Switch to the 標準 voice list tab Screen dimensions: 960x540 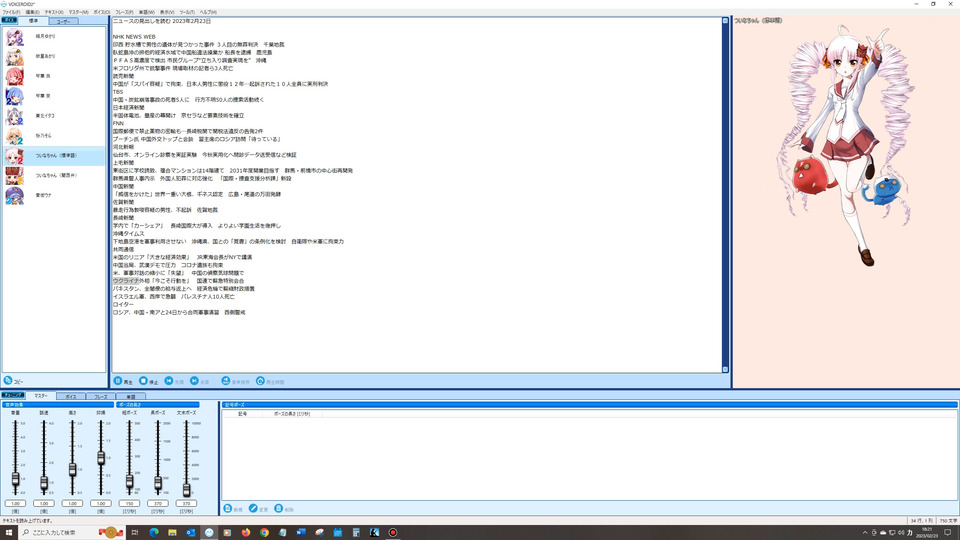tap(33, 21)
